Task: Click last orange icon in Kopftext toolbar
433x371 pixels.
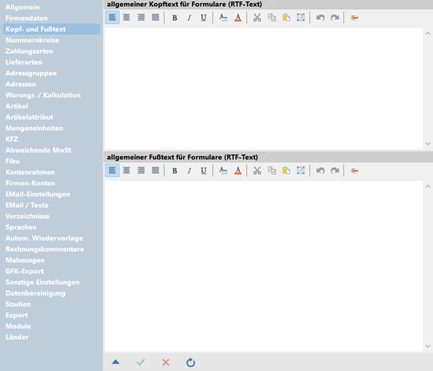Action: tap(354, 18)
